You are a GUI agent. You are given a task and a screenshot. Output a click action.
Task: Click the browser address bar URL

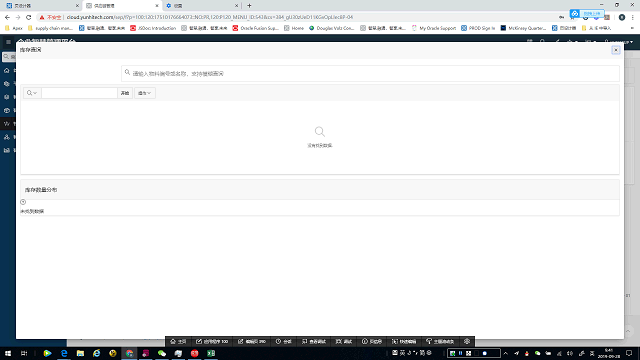pos(209,17)
